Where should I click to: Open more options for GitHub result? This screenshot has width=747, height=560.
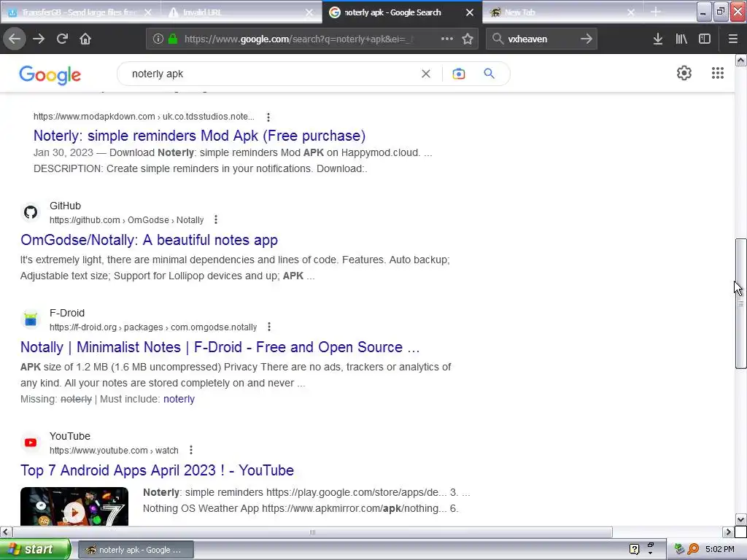216,219
